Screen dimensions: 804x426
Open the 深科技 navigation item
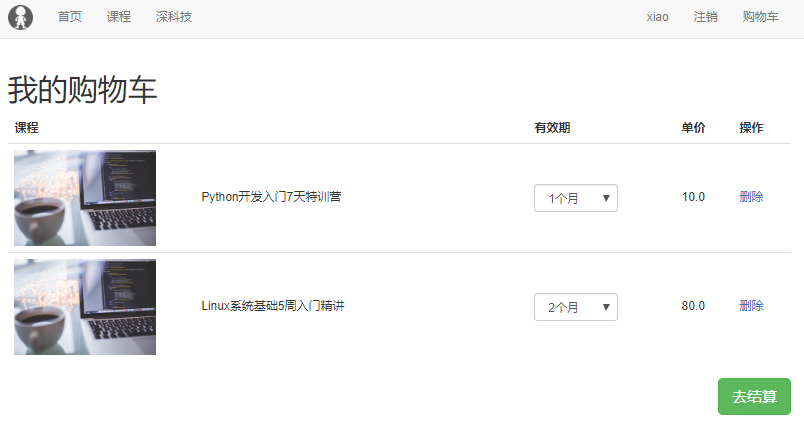tap(174, 17)
